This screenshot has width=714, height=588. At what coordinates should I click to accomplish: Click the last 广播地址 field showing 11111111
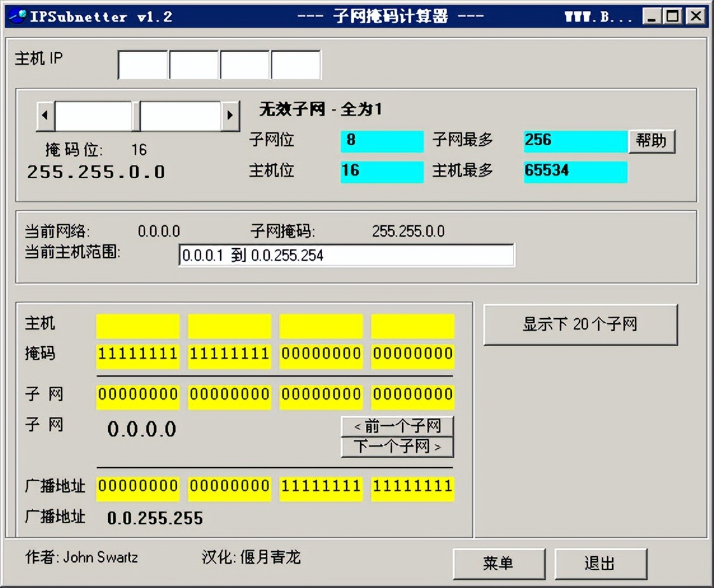pyautogui.click(x=412, y=487)
